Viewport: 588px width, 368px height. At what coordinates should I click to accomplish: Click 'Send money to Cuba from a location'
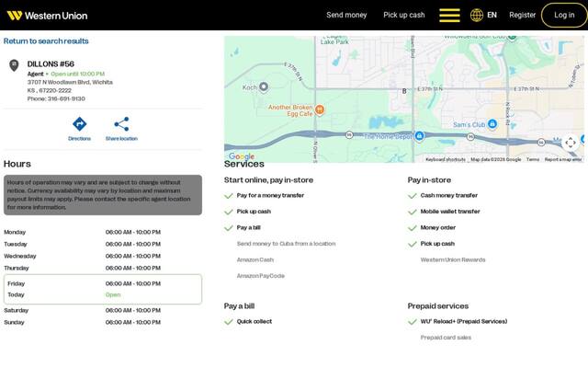[x=286, y=244]
